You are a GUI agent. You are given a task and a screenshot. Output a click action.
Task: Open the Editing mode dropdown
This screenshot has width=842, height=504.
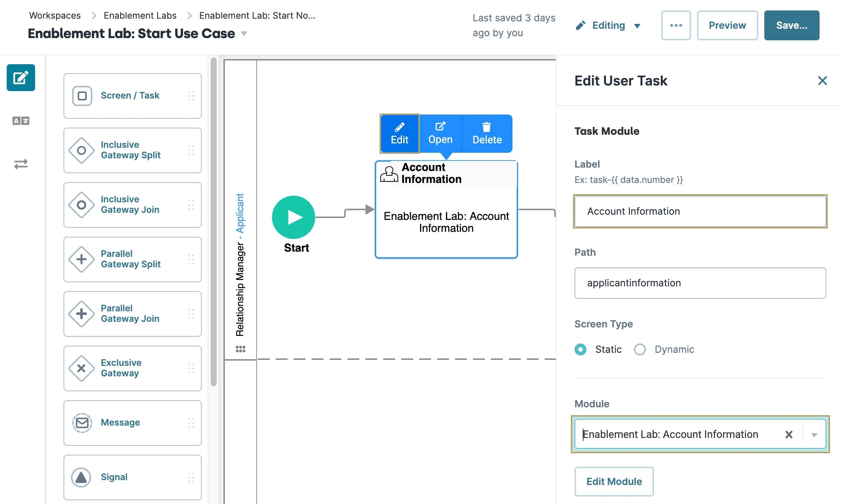(x=608, y=25)
